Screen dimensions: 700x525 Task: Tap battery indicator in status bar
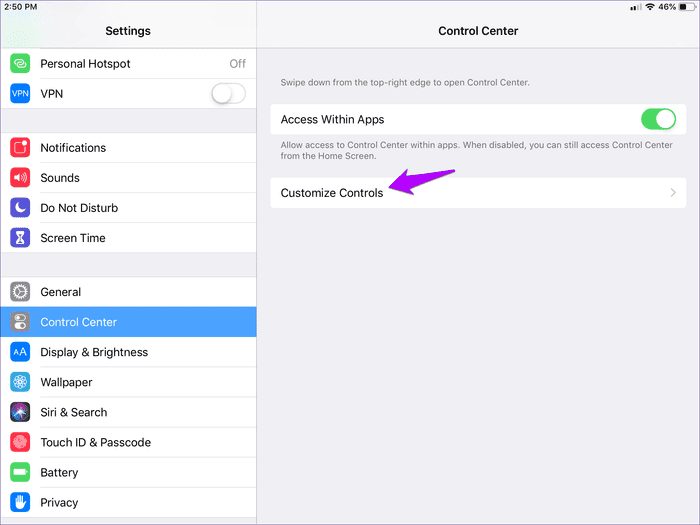pos(683,7)
